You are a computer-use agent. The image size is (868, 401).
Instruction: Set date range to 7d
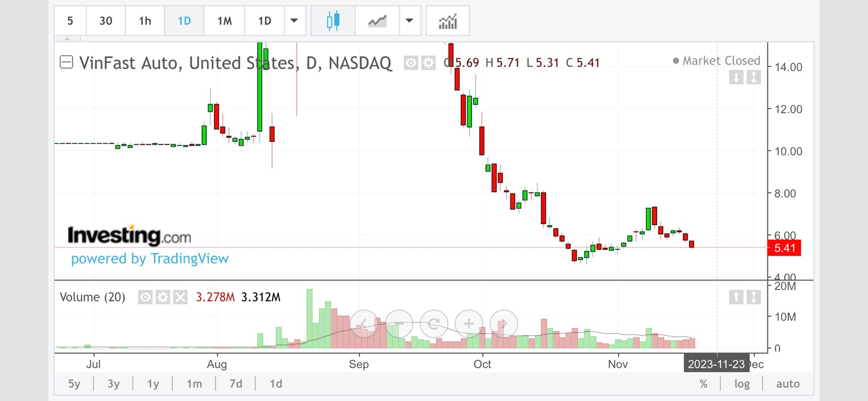[236, 384]
